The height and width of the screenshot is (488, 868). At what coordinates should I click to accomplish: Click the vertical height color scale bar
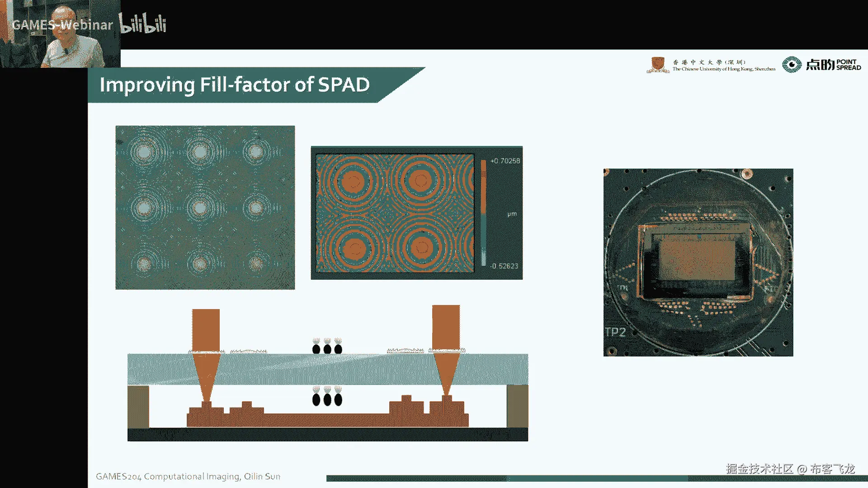click(483, 212)
